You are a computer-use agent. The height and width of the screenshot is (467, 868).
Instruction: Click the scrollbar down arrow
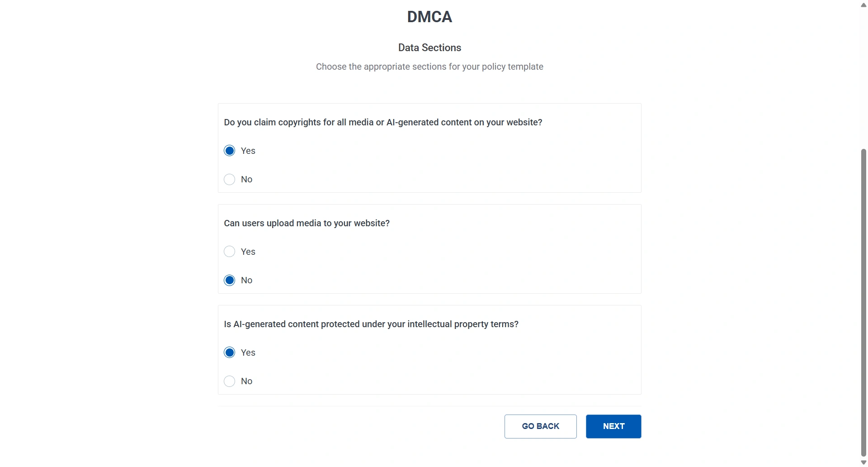coord(863,462)
